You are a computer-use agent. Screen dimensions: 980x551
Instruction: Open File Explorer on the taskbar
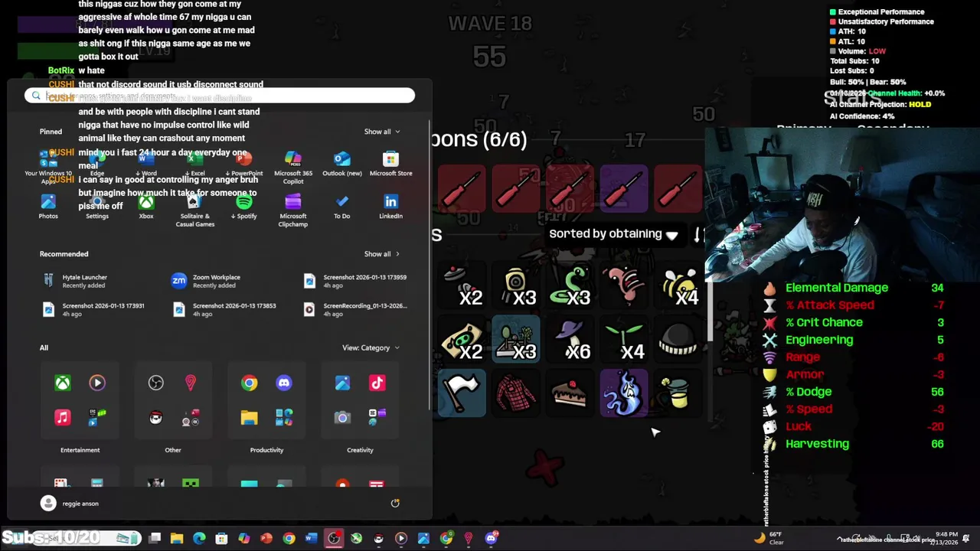[x=177, y=539]
